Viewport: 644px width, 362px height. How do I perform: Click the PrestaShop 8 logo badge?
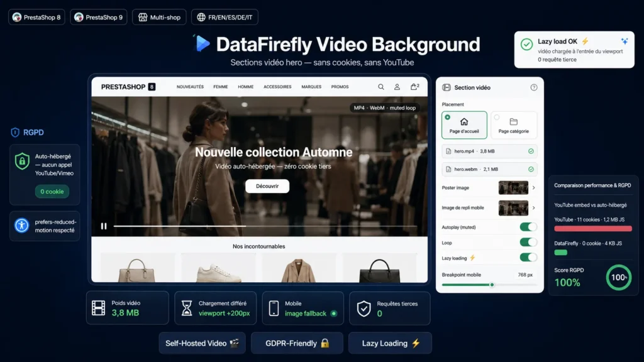coord(36,17)
